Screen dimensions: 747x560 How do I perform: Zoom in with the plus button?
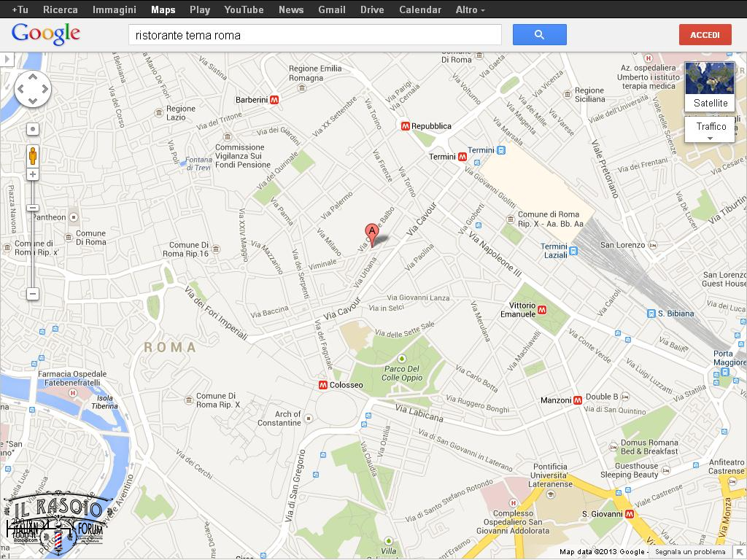coord(33,174)
